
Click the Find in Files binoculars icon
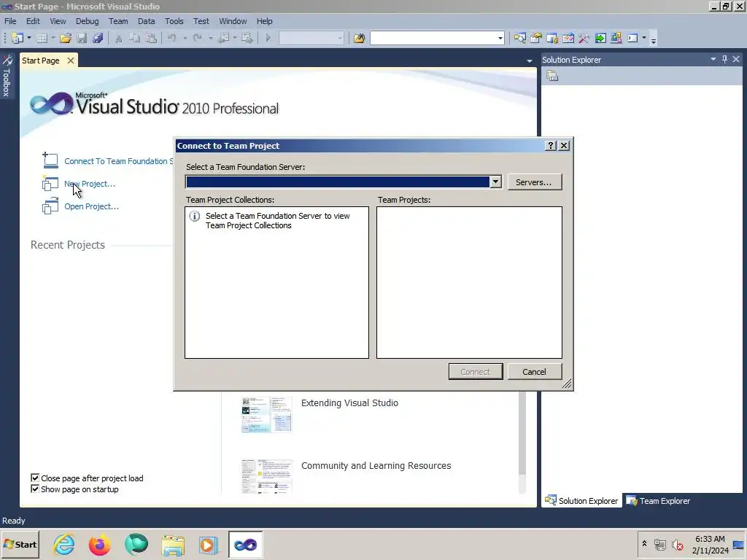pos(359,38)
